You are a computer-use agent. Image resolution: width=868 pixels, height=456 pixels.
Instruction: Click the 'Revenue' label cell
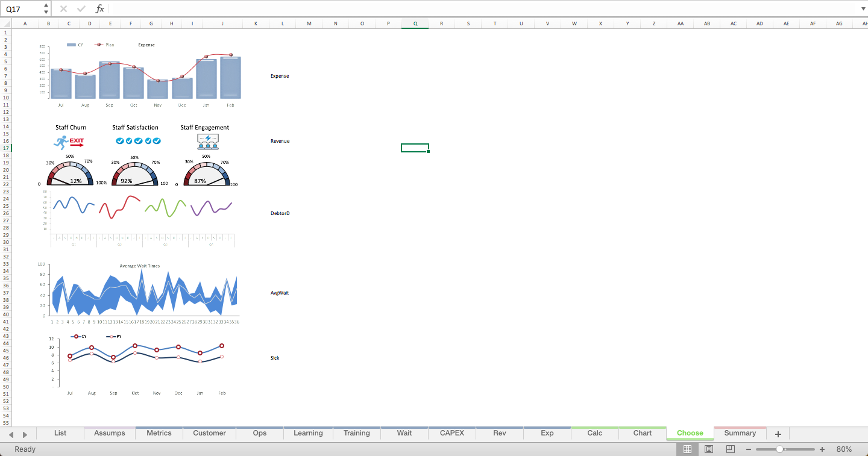tap(280, 141)
